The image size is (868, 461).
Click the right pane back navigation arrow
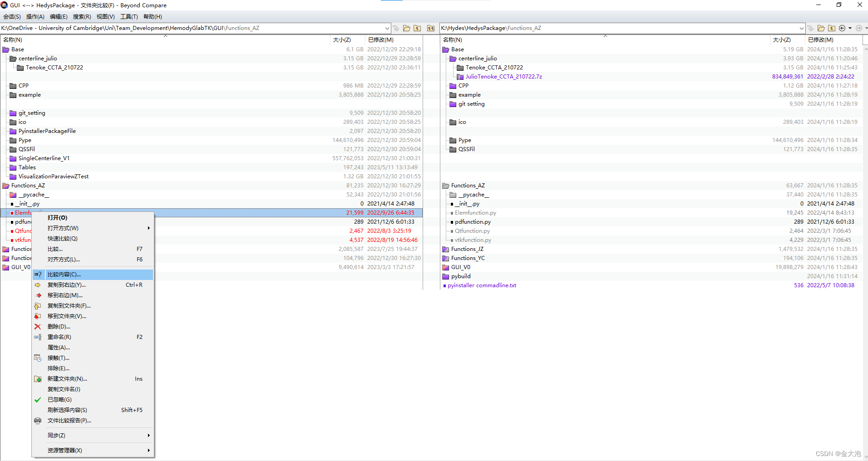pyautogui.click(x=842, y=28)
